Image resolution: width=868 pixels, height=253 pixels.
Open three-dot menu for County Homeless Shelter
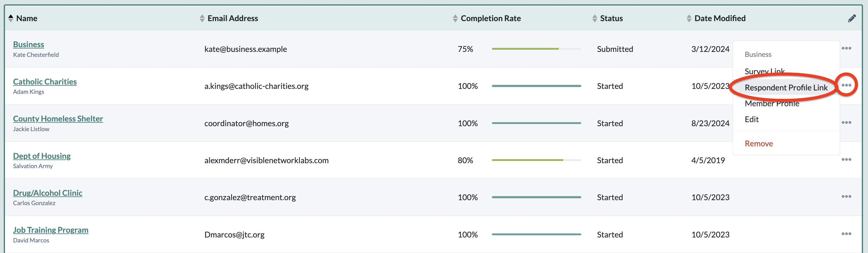coord(846,122)
